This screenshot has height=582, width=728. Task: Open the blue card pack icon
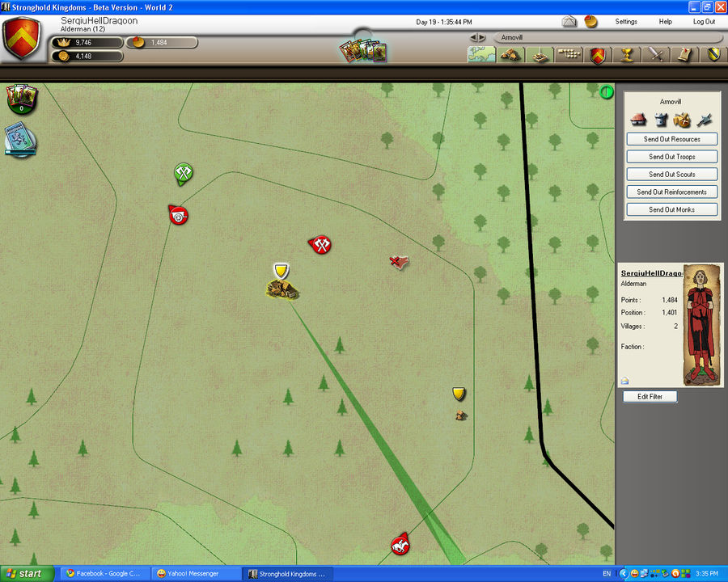coord(20,139)
